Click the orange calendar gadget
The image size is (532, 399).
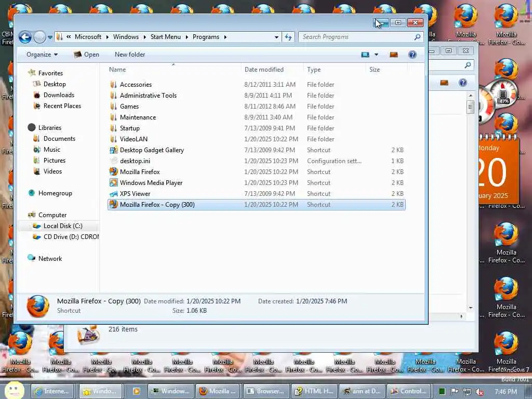point(498,170)
